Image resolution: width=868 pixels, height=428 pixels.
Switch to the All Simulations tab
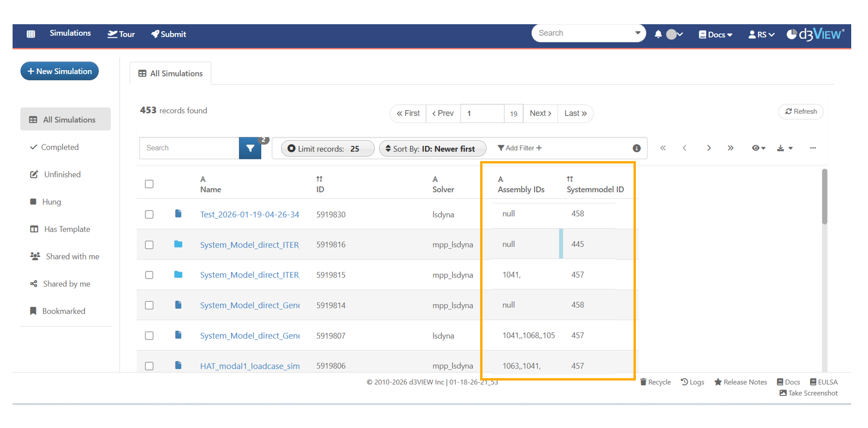(171, 74)
